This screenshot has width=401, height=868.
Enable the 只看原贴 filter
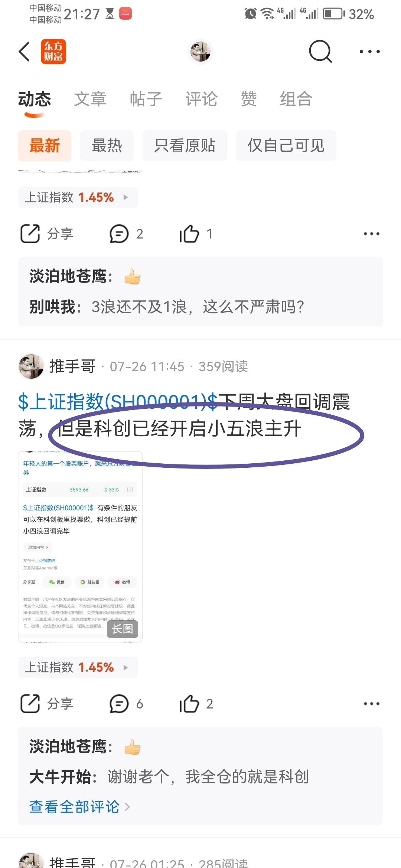185,145
